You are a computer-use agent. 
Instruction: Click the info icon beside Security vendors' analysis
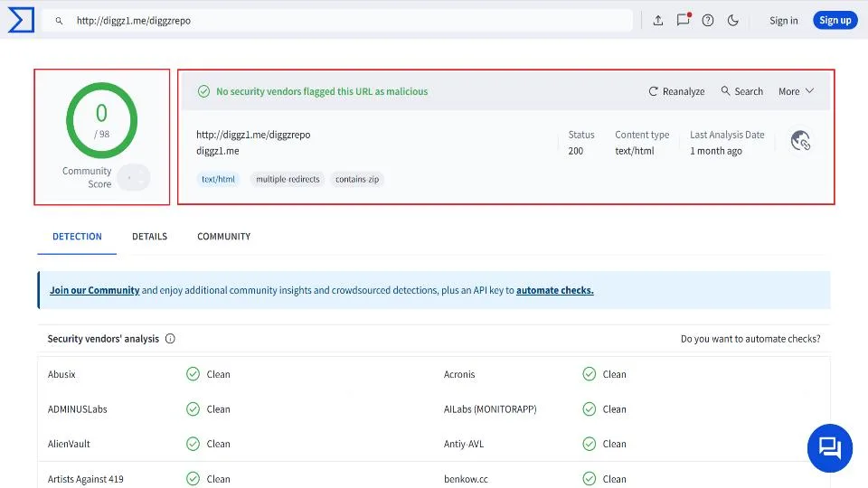(x=170, y=339)
